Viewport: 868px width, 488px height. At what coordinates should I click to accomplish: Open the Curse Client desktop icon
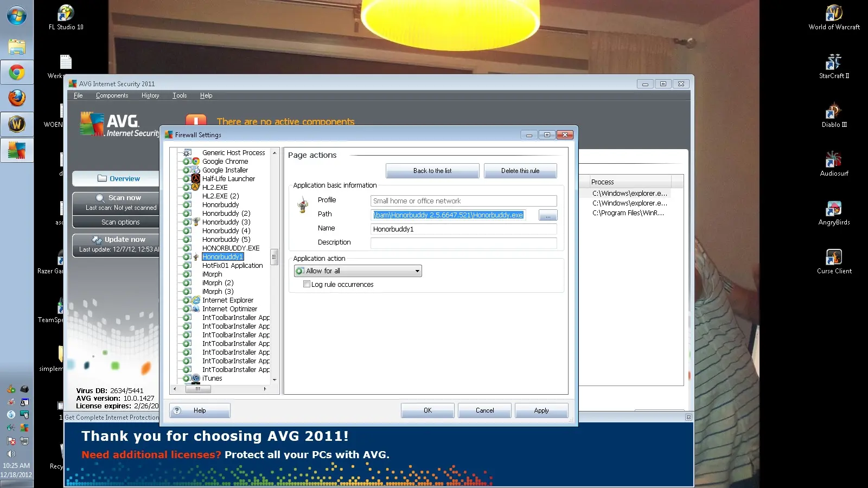[x=834, y=257]
